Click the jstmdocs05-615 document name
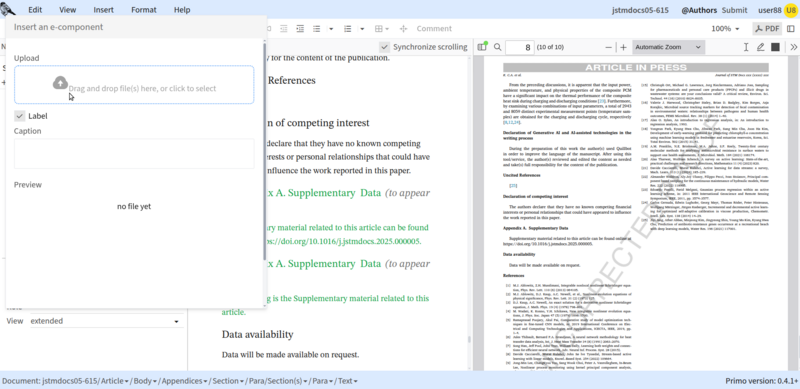The height and width of the screenshot is (389, 800). (x=640, y=10)
